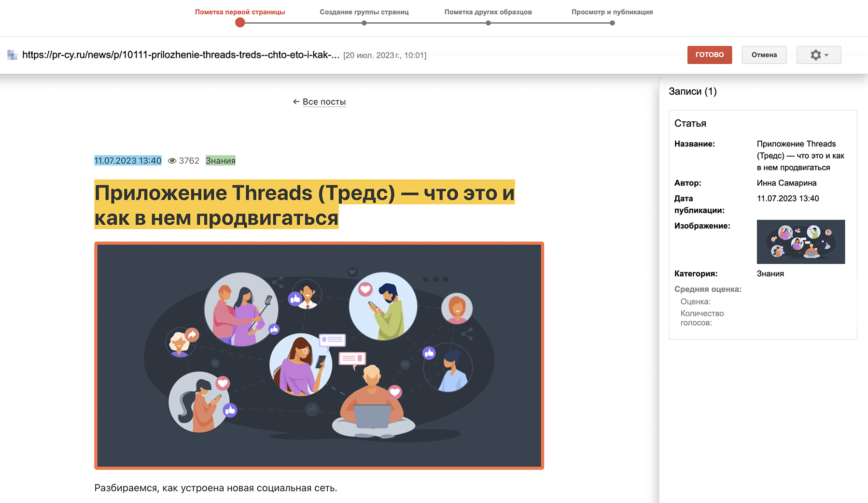Viewport: 868px width, 503px height.
Task: Click the red active step dot
Action: pyautogui.click(x=240, y=23)
